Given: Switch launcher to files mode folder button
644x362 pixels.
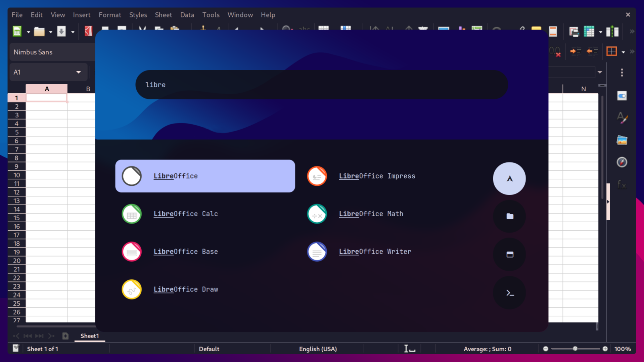Looking at the screenshot, I should coord(509,216).
